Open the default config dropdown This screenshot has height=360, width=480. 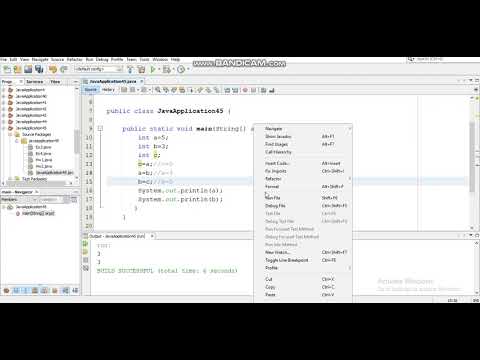(x=99, y=69)
